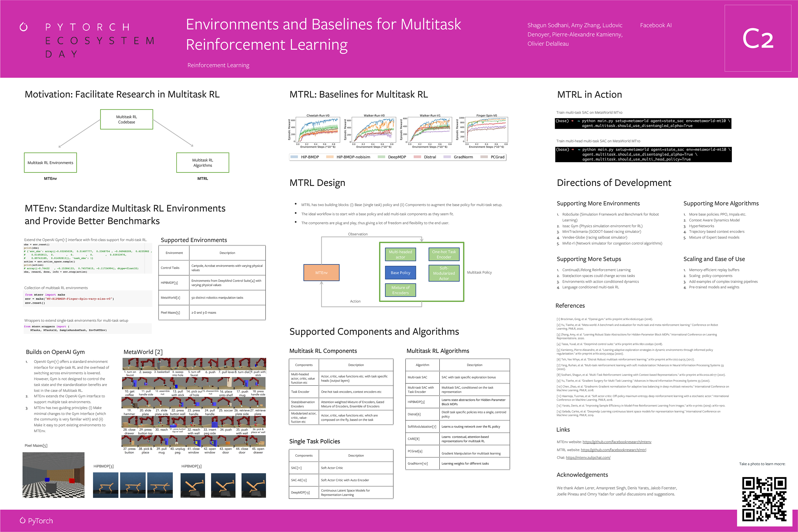798x532 pixels.
Task: Select the Multi-headed actor component box
Action: click(x=400, y=254)
